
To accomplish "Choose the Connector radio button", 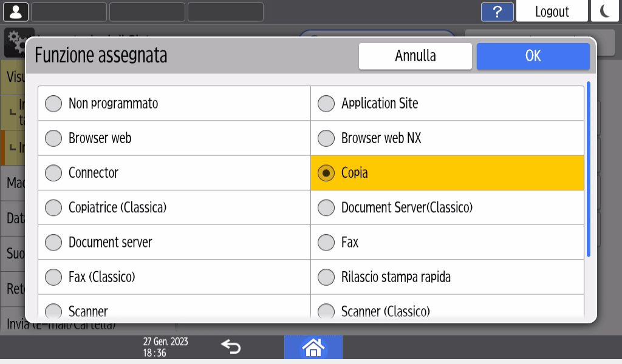I will (x=54, y=173).
